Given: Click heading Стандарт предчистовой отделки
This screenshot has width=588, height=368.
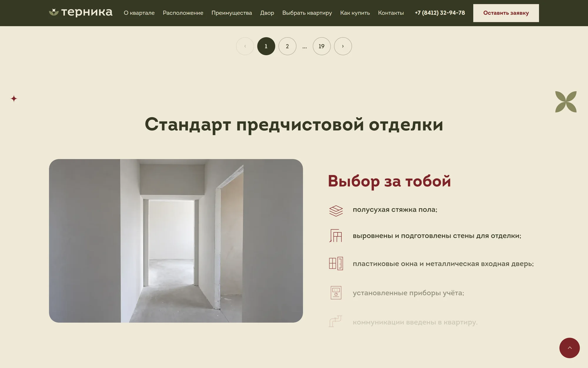Looking at the screenshot, I should [294, 125].
